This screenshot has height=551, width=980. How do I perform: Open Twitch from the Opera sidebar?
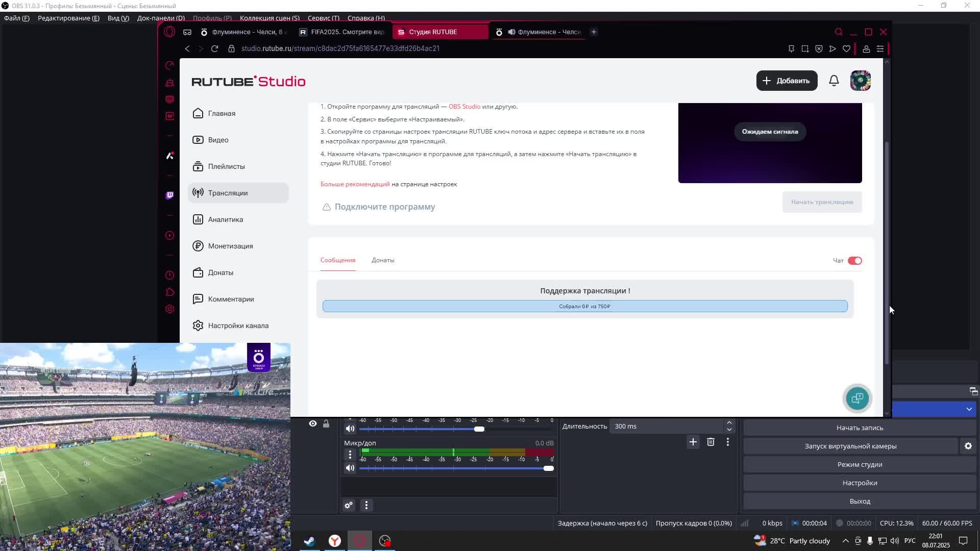[x=170, y=195]
